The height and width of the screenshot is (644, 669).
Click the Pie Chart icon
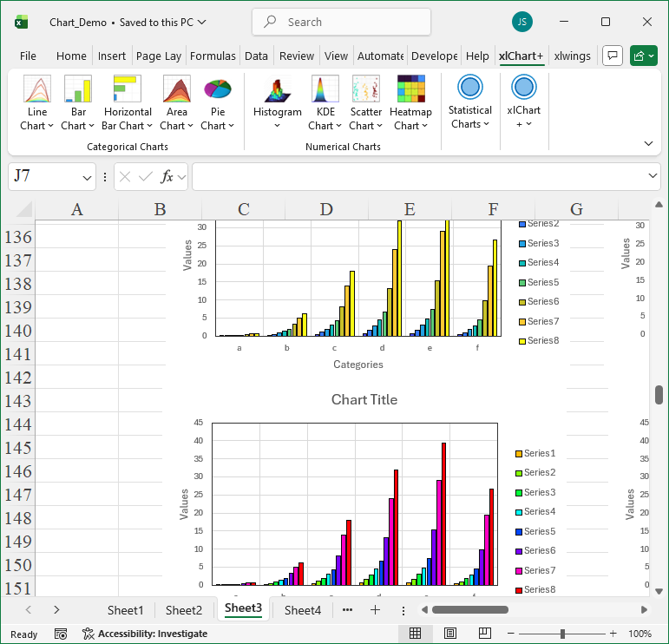point(218,90)
